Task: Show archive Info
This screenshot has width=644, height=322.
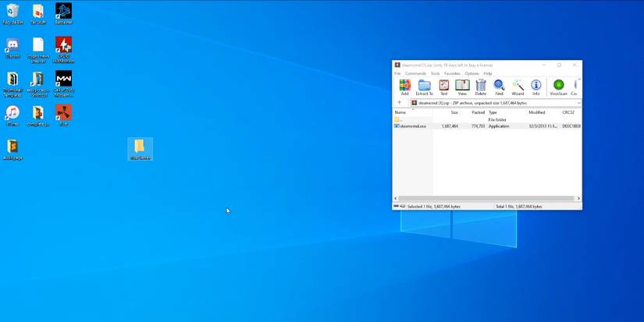Action: (x=536, y=87)
